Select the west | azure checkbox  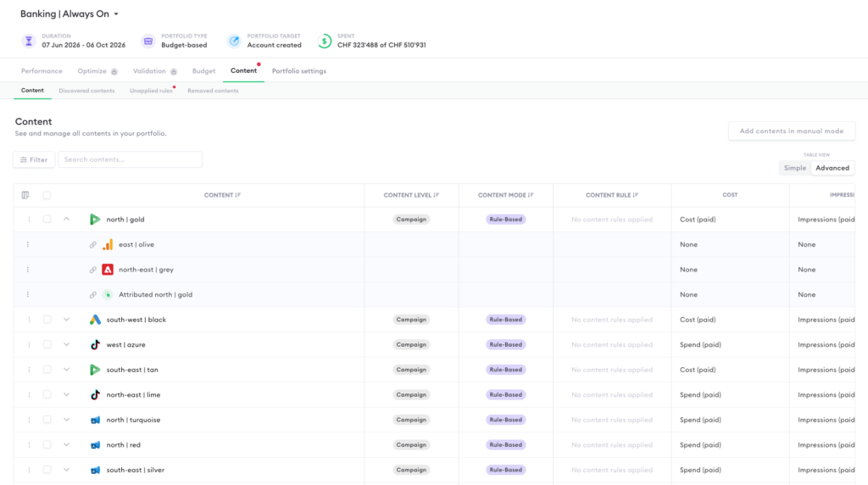point(47,344)
